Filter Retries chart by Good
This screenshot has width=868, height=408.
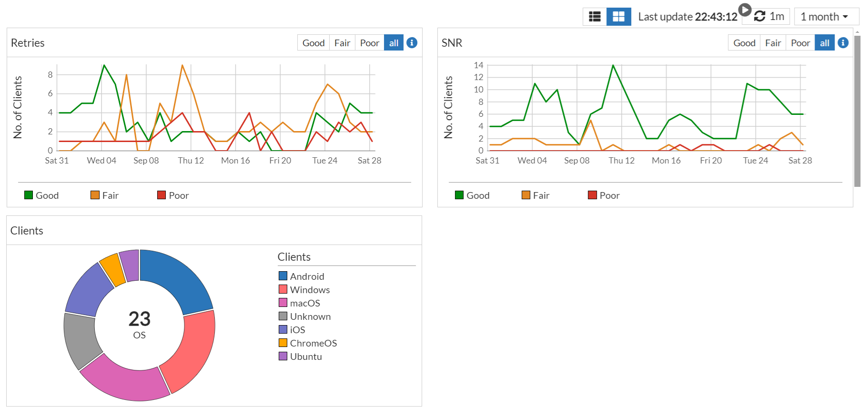[x=313, y=43]
